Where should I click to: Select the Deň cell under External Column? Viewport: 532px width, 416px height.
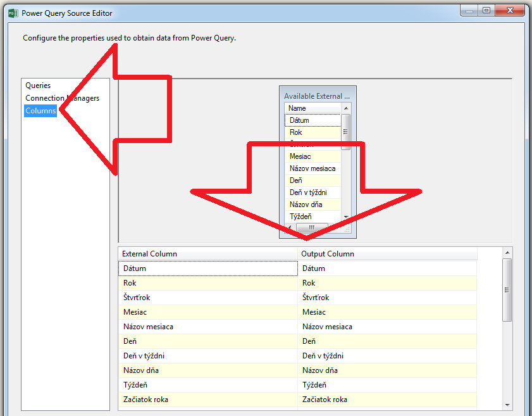(x=208, y=341)
